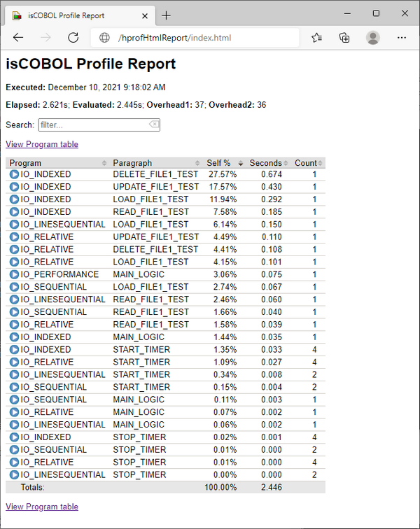Expand the IO_RELATIVE STOP_TIMER row arrow icon
Image resolution: width=420 pixels, height=529 pixels.
click(14, 462)
